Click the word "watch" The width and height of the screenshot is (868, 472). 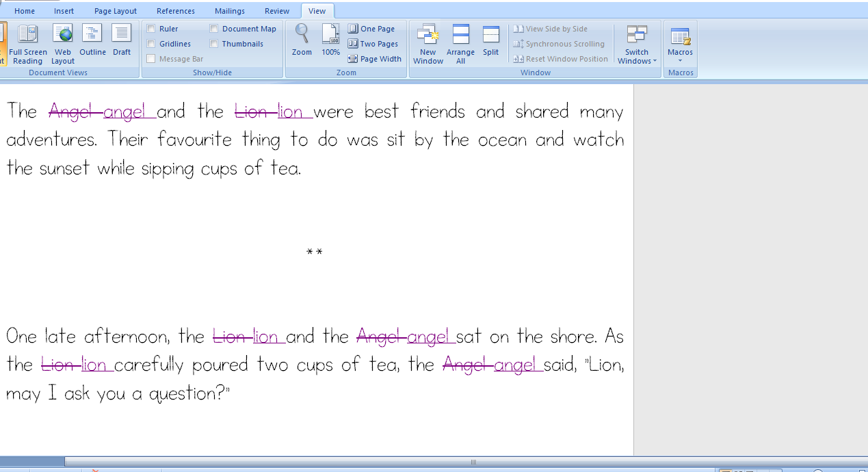tap(599, 140)
